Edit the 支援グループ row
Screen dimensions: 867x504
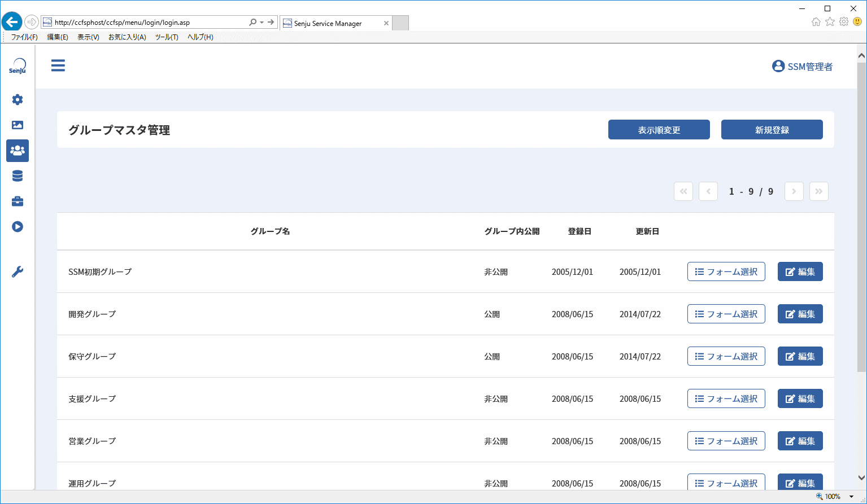coord(800,398)
